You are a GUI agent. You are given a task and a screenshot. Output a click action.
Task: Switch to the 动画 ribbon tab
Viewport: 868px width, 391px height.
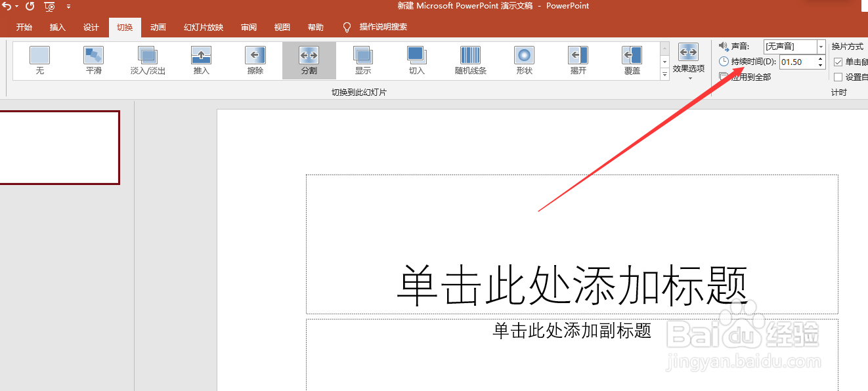158,27
